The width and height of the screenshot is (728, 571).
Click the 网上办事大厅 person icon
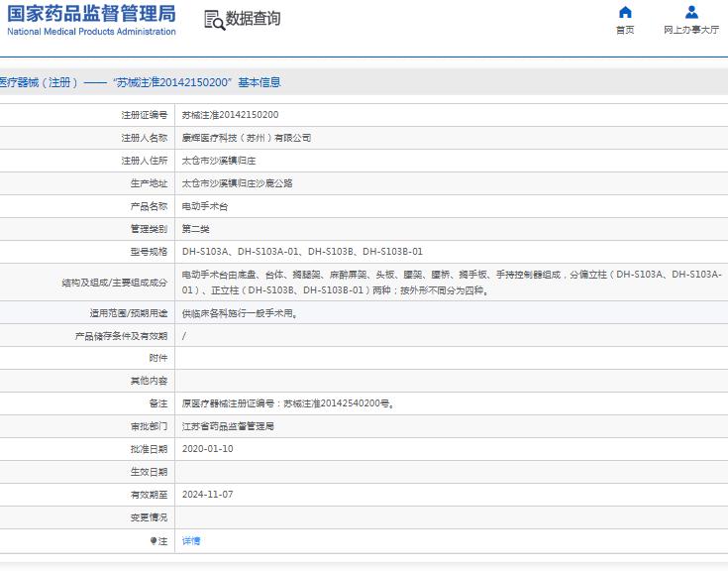691,13
